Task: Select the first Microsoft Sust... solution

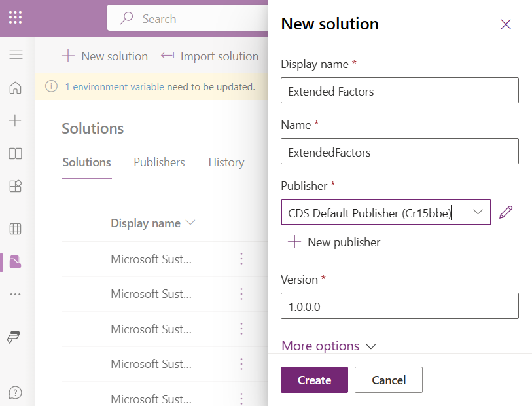Action: (151, 259)
